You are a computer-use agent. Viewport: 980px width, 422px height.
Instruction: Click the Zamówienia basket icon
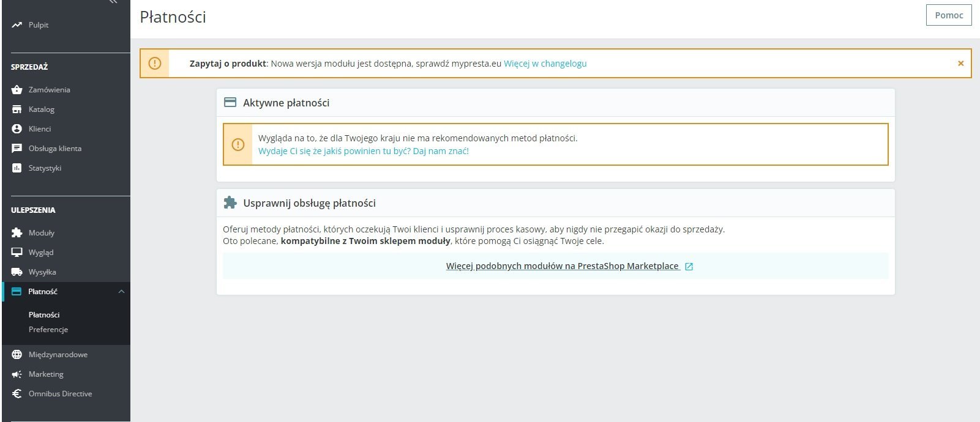17,90
